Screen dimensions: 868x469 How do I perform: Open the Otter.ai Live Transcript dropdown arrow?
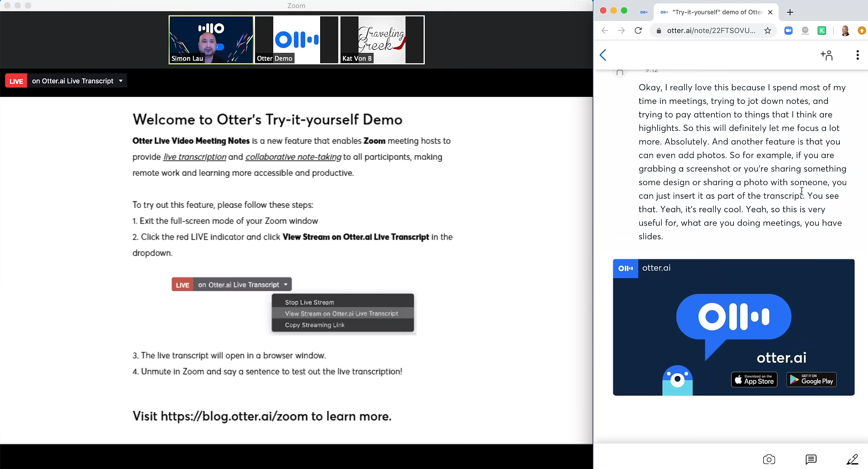pyautogui.click(x=121, y=81)
